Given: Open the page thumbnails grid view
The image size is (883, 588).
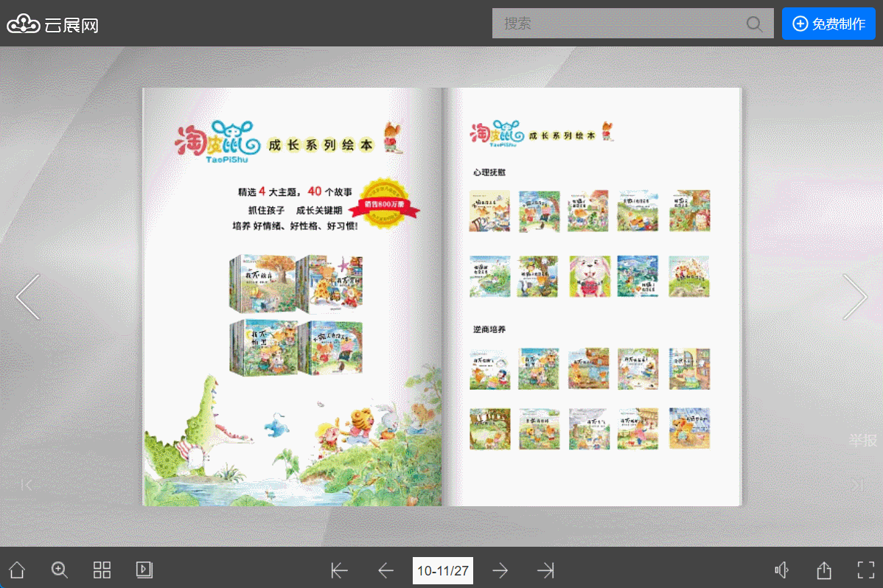Looking at the screenshot, I should (102, 570).
